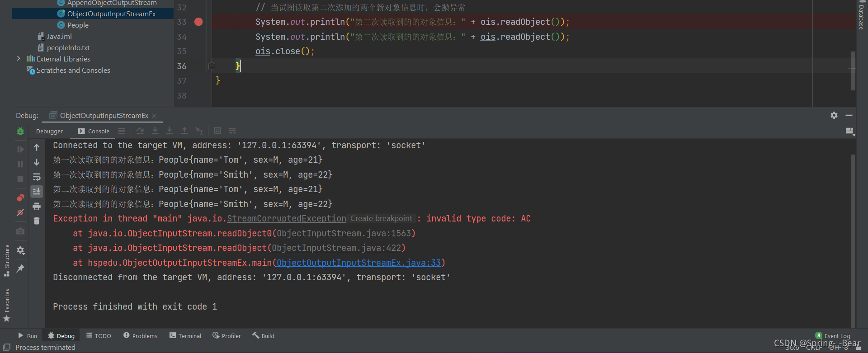Click the Evaluate Expression calculator icon
Image resolution: width=868 pixels, height=353 pixels.
[x=217, y=131]
